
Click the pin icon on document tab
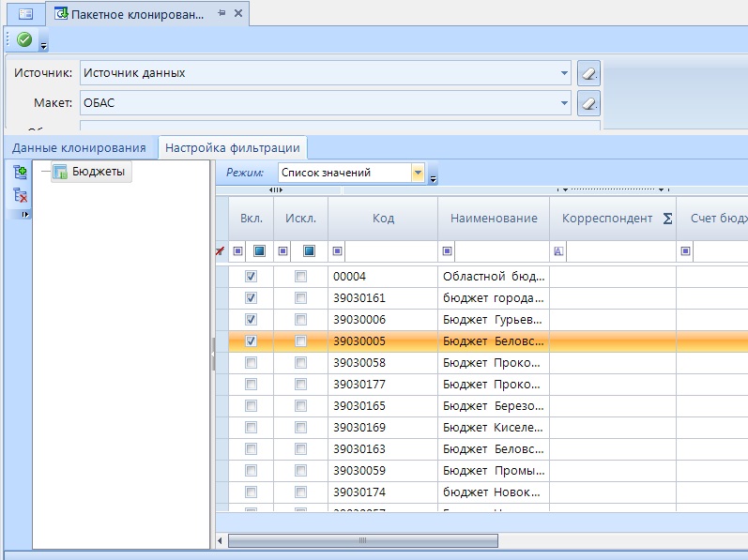click(221, 13)
